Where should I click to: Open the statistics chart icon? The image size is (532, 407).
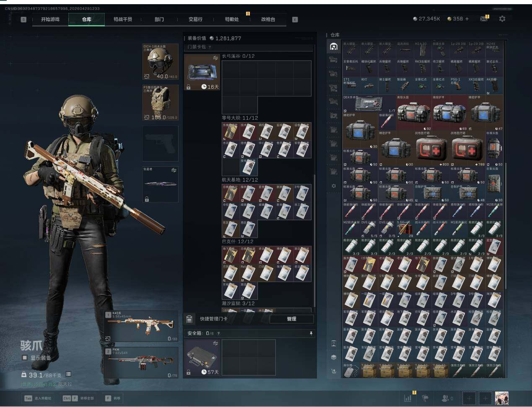pyautogui.click(x=407, y=398)
